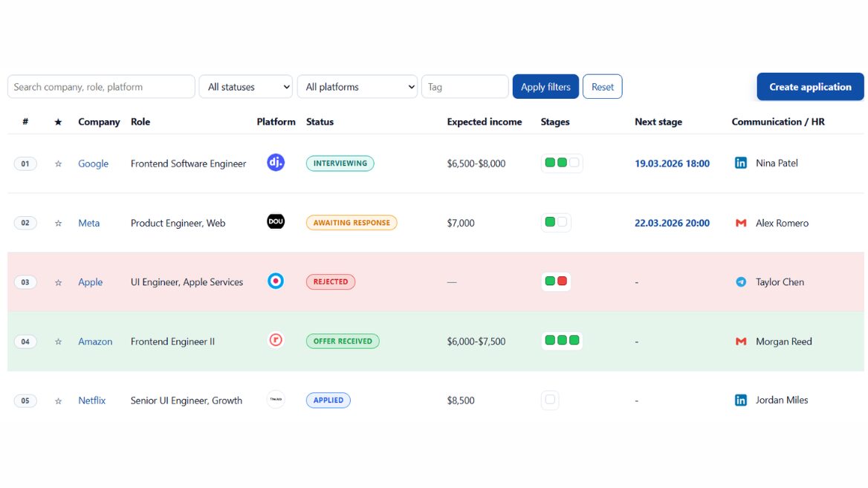The image size is (868, 488).
Task: Click Telegram icon next to Taylor Chen
Action: 741,282
